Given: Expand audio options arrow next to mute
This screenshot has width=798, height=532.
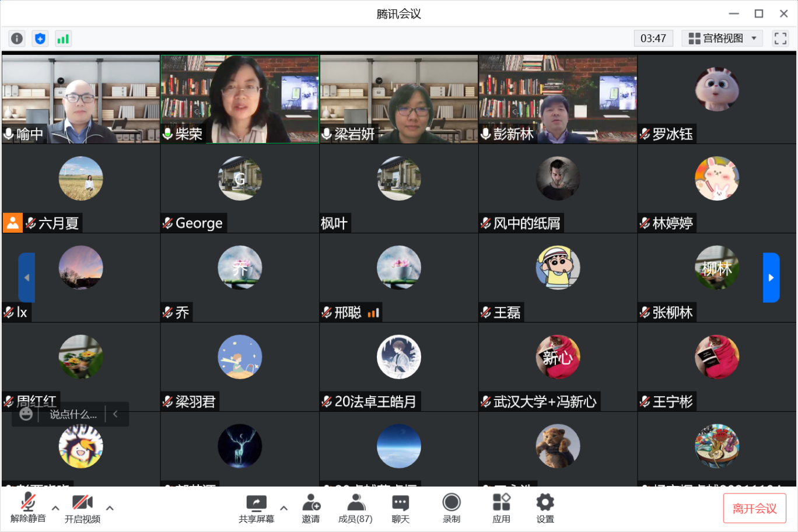Looking at the screenshot, I should (x=55, y=508).
